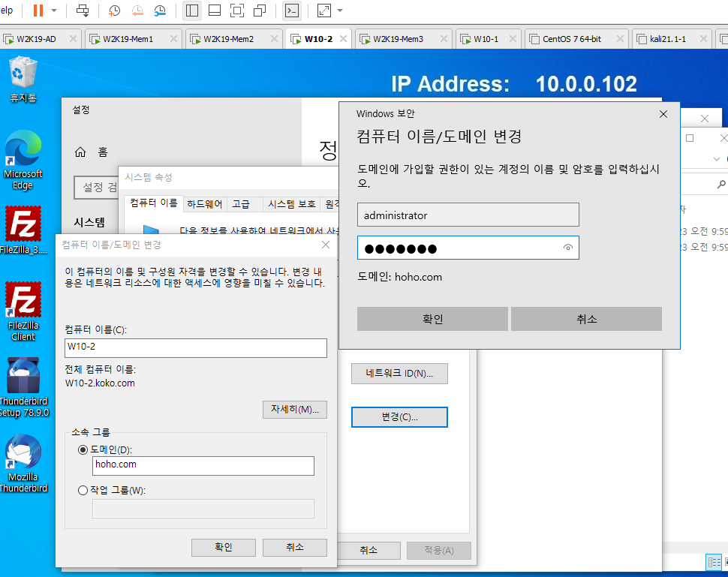The height and width of the screenshot is (577, 728).
Task: Go to Settings home (홈)
Action: point(92,152)
